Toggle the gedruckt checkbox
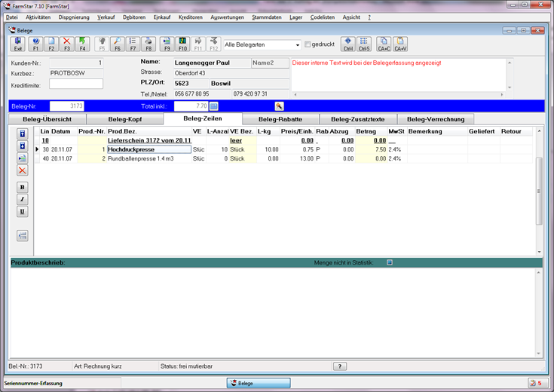This screenshot has width=554, height=392. point(308,44)
